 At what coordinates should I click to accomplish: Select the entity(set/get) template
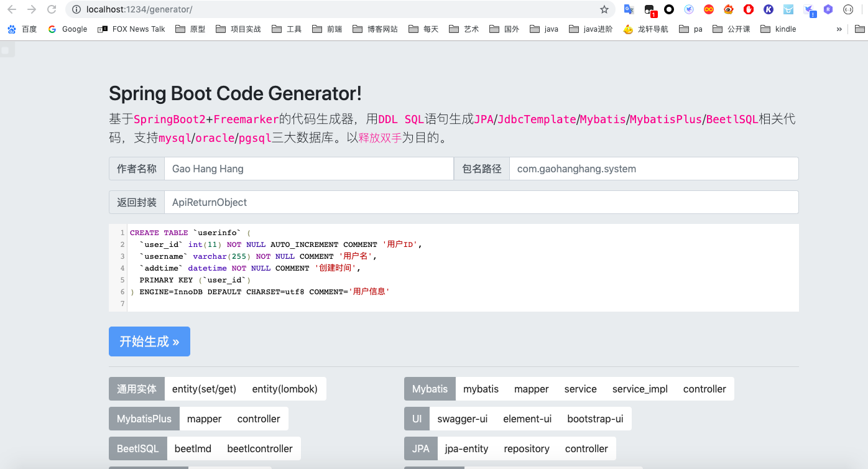204,389
